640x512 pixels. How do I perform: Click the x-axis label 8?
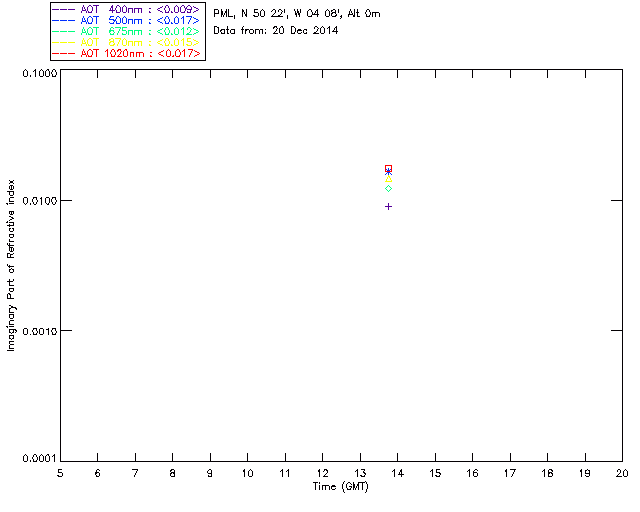[173, 473]
